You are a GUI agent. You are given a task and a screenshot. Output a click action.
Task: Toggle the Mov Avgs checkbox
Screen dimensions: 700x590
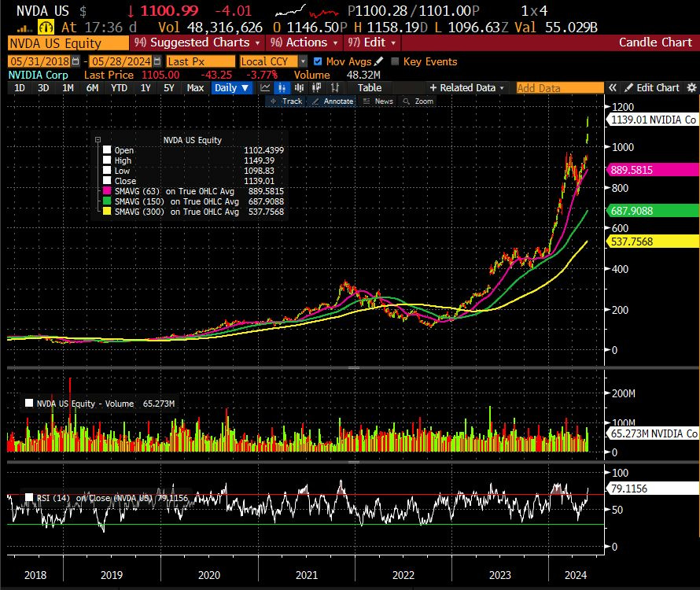[x=318, y=61]
